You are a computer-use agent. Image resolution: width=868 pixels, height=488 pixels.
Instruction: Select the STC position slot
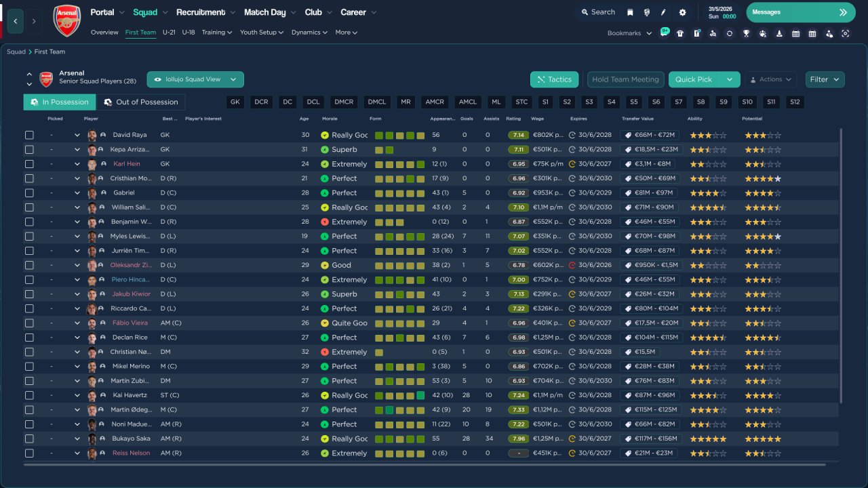click(521, 102)
